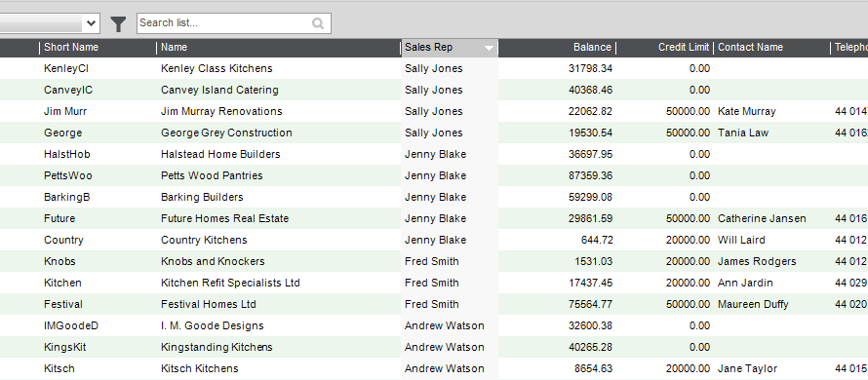Click short name BarkingB
The width and height of the screenshot is (868, 380).
coord(67,197)
